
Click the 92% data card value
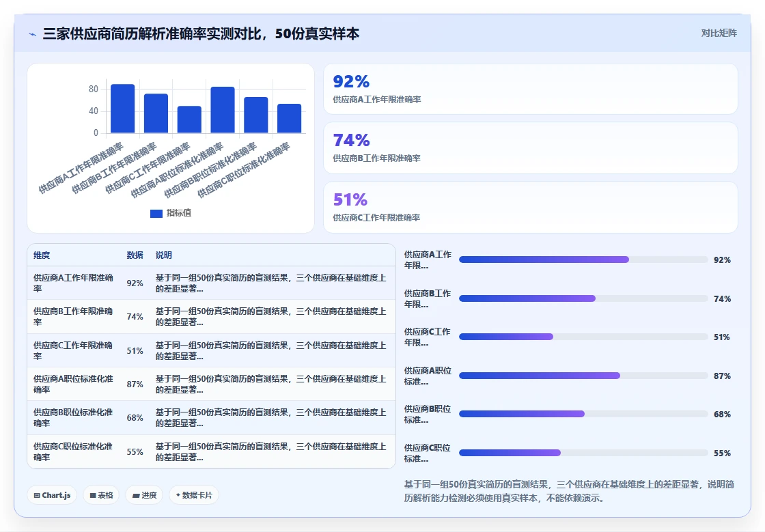point(351,81)
